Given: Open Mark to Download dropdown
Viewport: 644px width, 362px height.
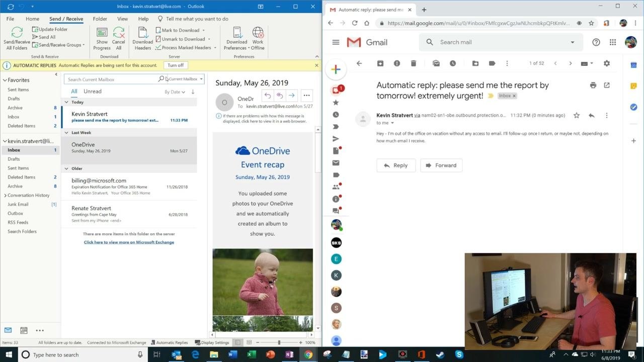Looking at the screenshot, I should coord(180,30).
